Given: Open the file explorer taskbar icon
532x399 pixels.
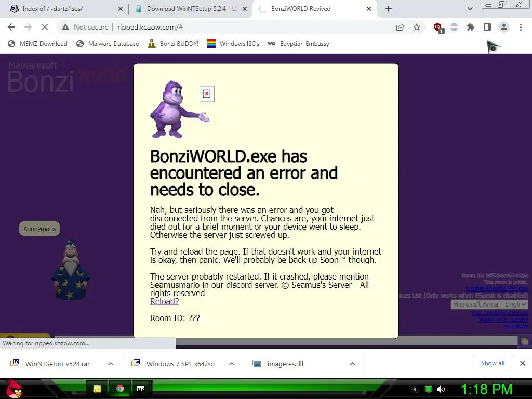Looking at the screenshot, I should 97,389.
